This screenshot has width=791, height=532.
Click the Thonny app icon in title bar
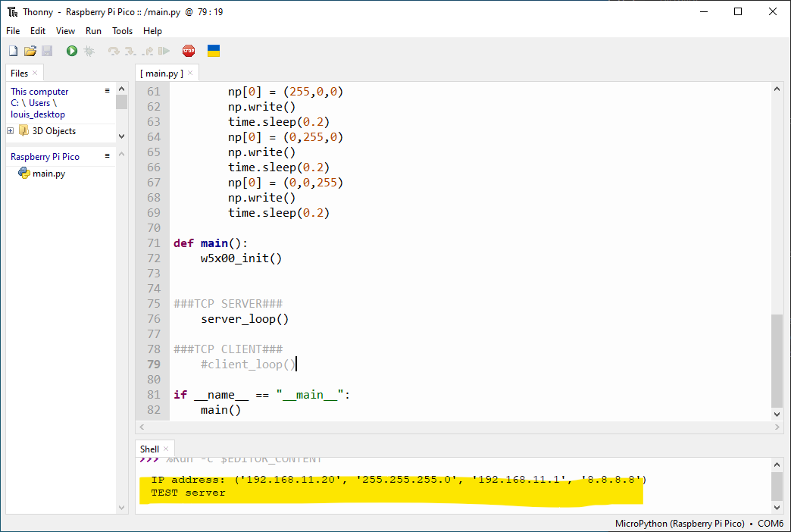(12, 11)
